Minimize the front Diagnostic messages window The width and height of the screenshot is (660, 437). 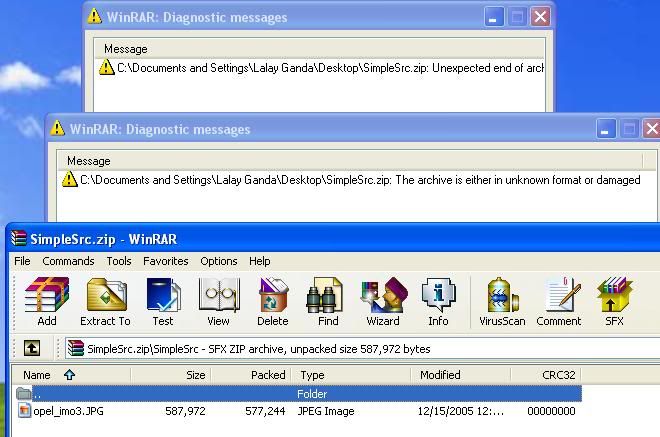[x=606, y=129]
